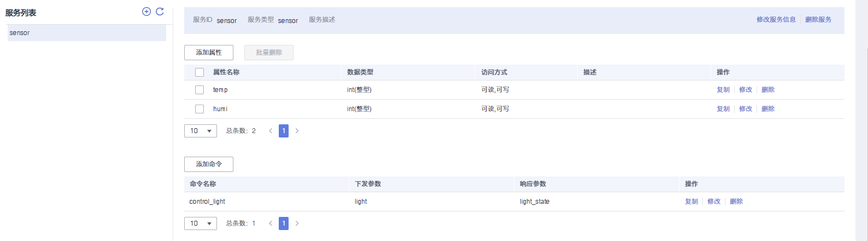
Task: Click 添加属性 button
Action: (209, 53)
